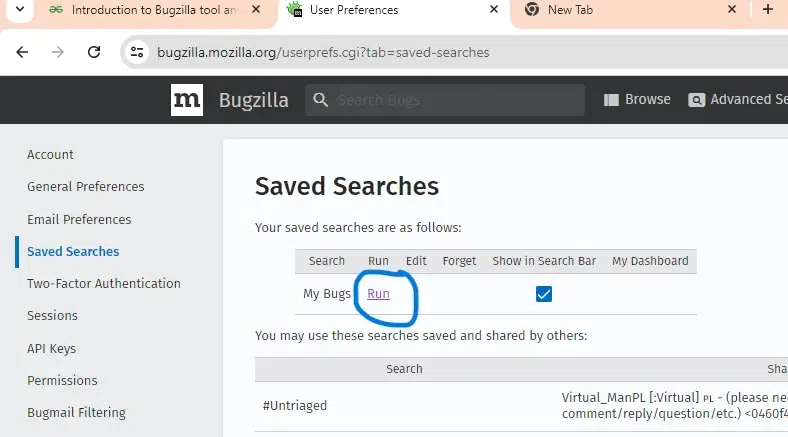Open Advanced Search from the header
The image size is (788, 437).
[x=738, y=99]
